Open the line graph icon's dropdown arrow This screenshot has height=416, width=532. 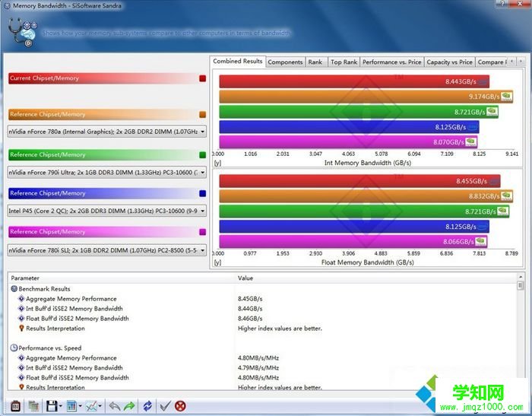click(100, 406)
